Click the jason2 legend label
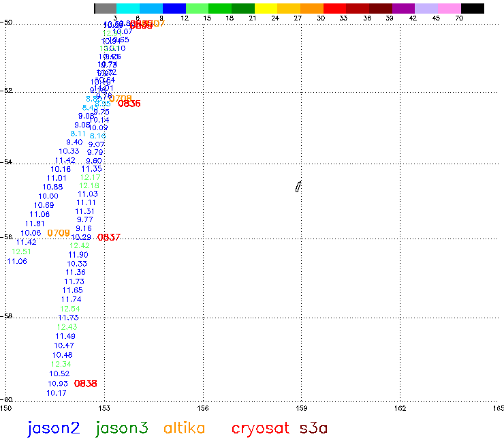Viewport: 504px width, 443px height. tap(53, 429)
